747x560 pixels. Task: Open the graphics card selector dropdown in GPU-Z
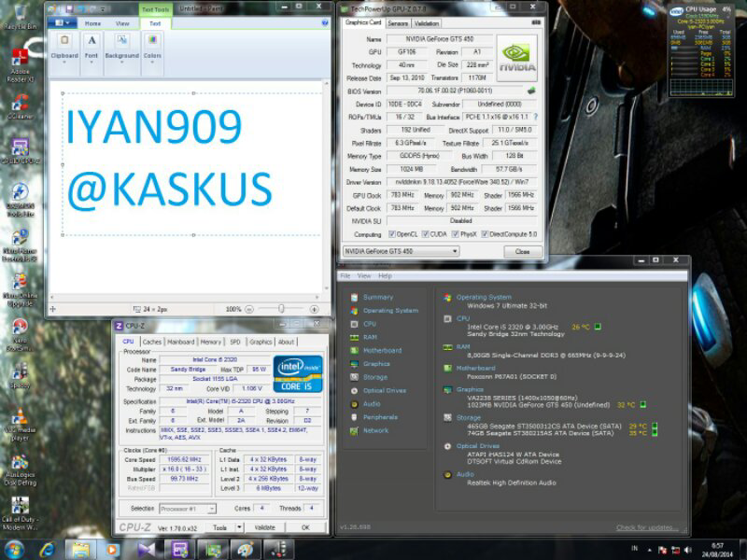tap(454, 250)
